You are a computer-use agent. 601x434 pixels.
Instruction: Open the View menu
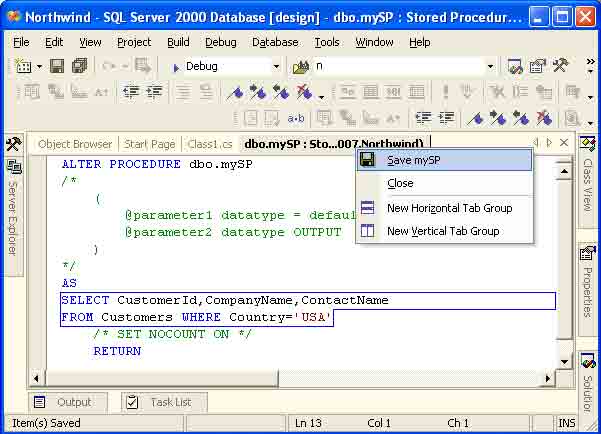point(90,42)
